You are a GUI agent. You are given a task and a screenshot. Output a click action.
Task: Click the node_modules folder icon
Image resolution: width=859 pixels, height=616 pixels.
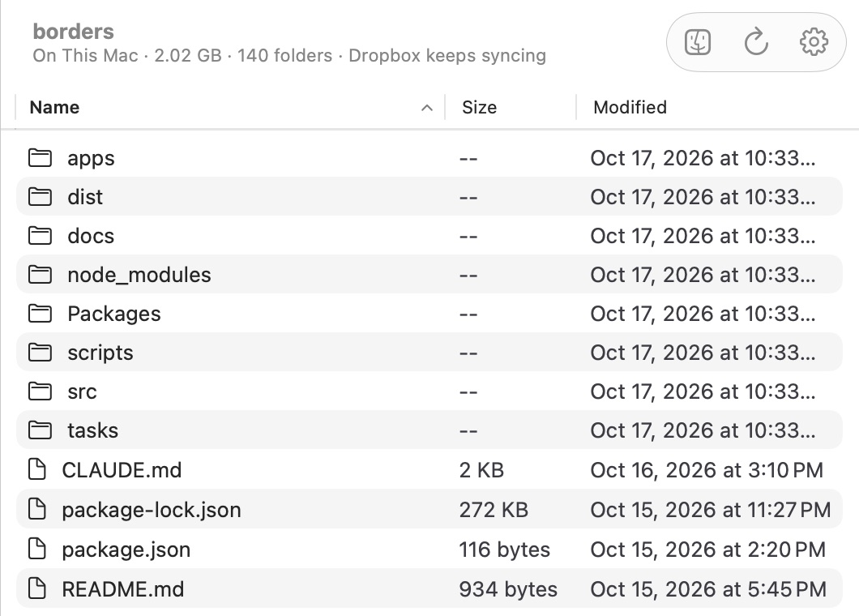pyautogui.click(x=40, y=275)
